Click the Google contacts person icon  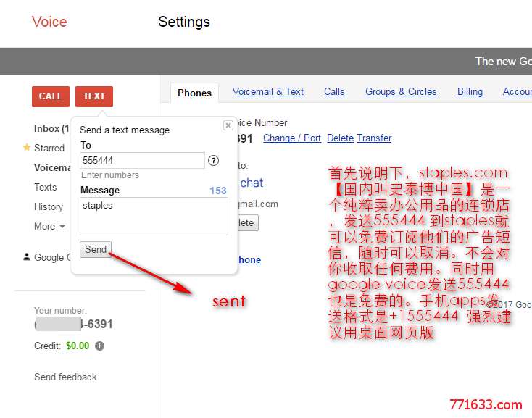(x=27, y=257)
